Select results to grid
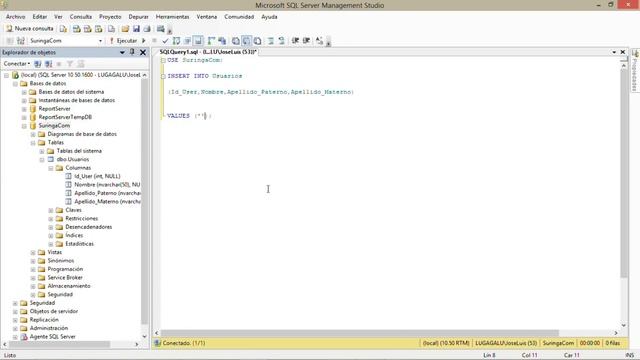 [x=246, y=41]
